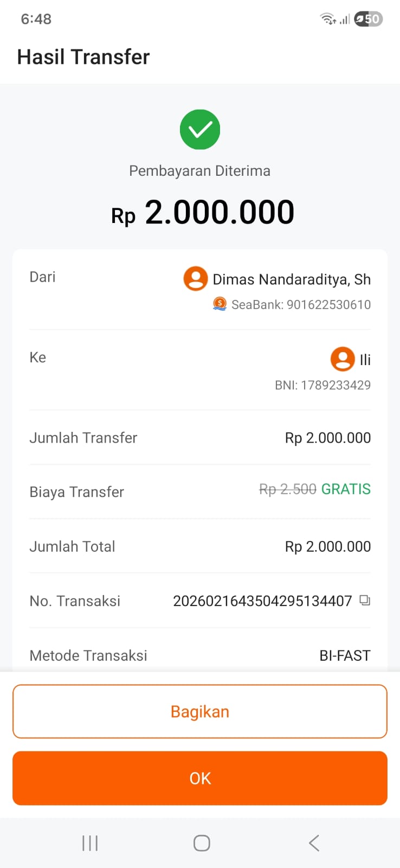400x868 pixels.
Task: Confirm with the orange OK button
Action: pyautogui.click(x=200, y=778)
